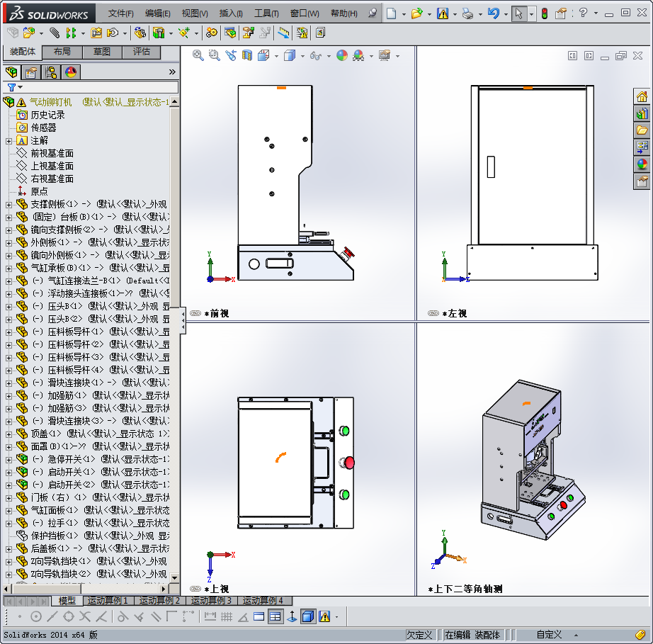
Task: Click the Apply Scene icon
Action: tap(358, 55)
